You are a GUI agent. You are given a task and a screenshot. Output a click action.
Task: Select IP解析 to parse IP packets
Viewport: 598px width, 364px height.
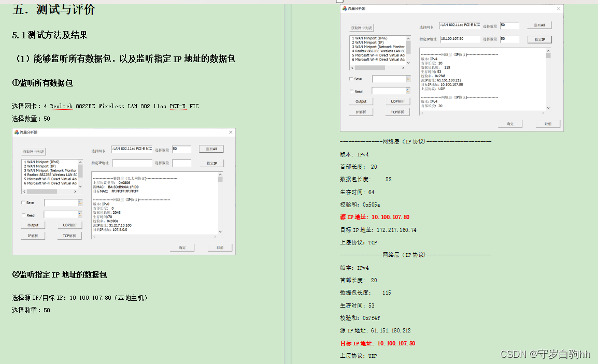(x=361, y=112)
